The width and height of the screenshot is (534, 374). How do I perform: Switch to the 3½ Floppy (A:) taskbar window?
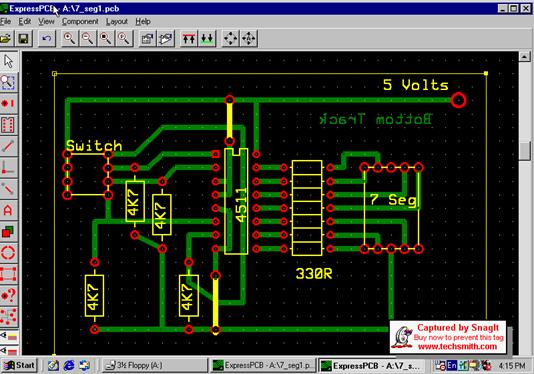[155, 365]
